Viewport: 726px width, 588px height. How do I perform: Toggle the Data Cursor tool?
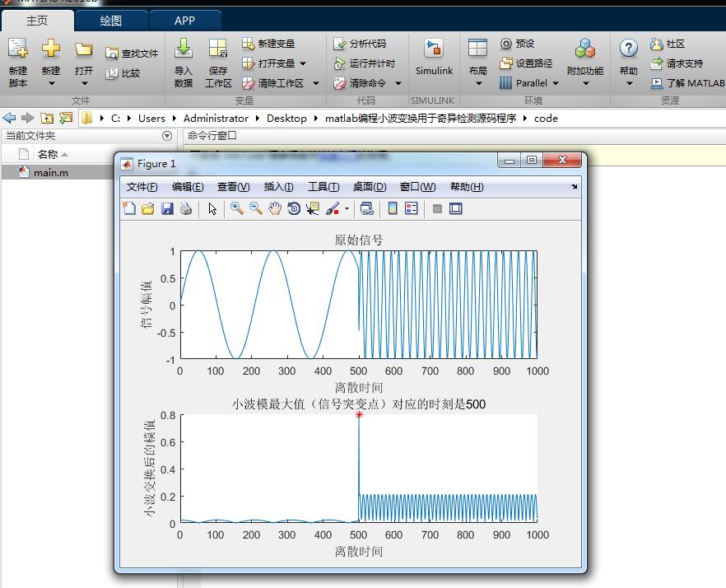point(313,208)
